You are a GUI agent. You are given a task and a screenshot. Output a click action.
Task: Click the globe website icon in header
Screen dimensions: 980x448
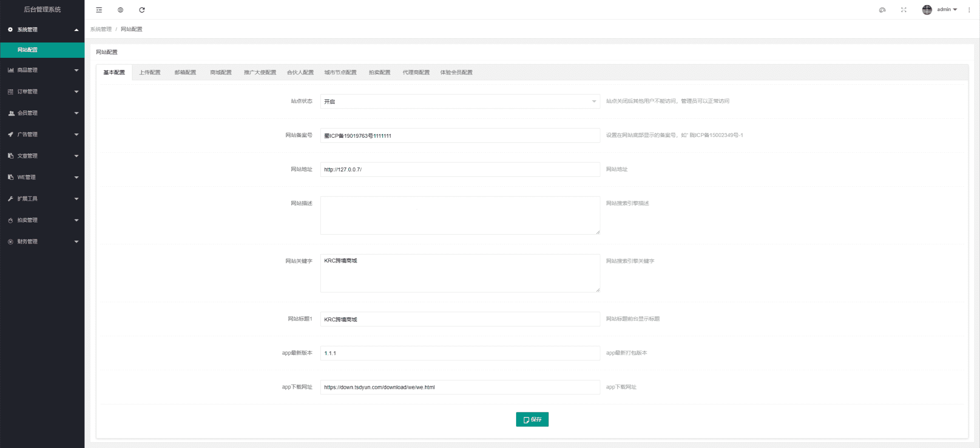pyautogui.click(x=120, y=10)
